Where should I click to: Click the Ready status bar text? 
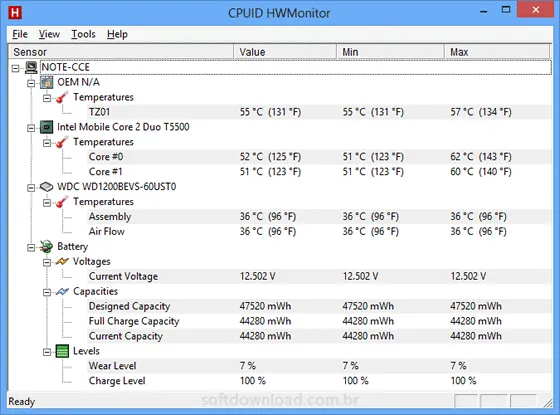[x=21, y=401]
